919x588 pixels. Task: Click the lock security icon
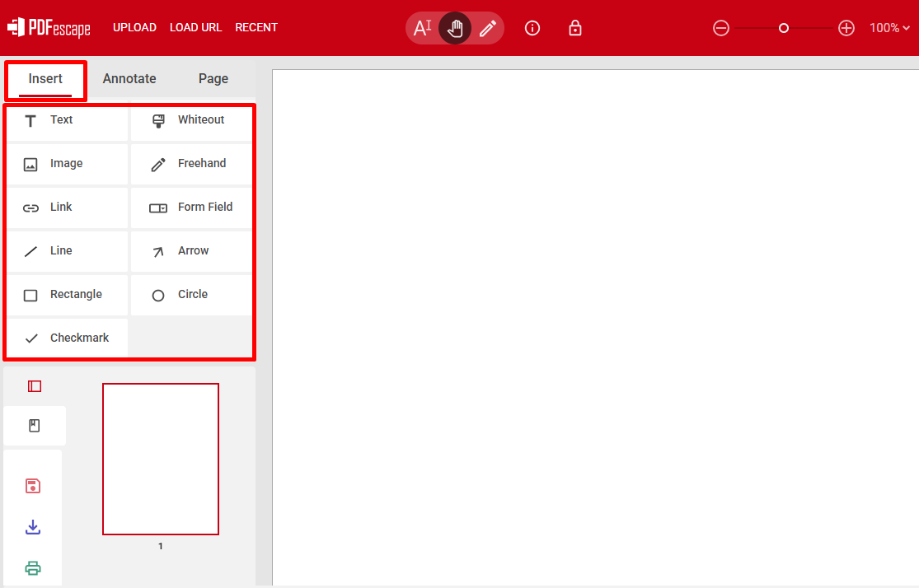pos(575,29)
